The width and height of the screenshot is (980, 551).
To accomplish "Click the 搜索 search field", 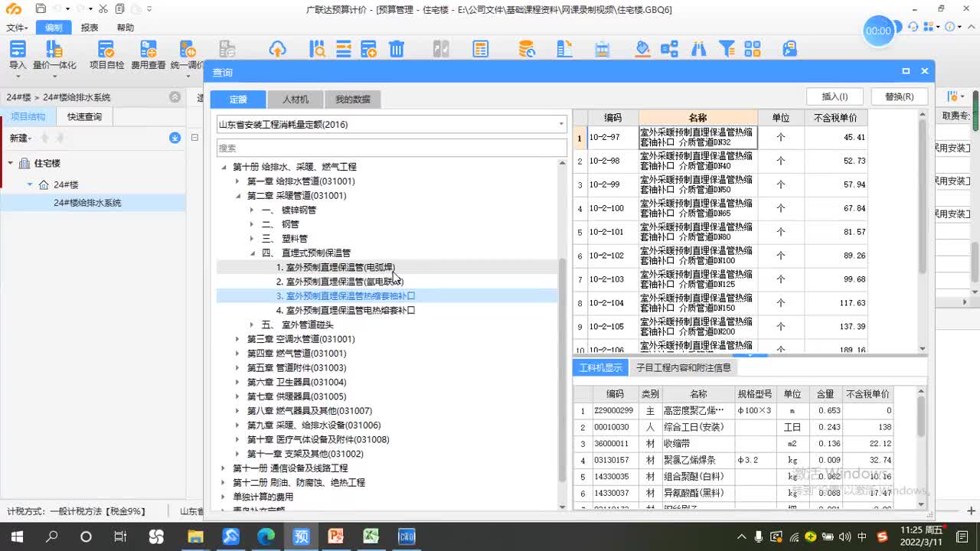I will pyautogui.click(x=392, y=148).
